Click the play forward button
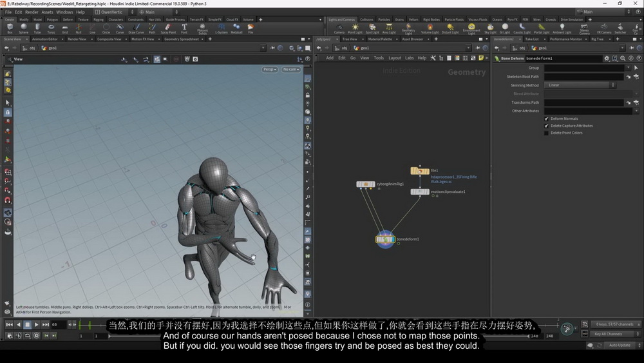Image resolution: width=644 pixels, height=363 pixels. (x=36, y=325)
